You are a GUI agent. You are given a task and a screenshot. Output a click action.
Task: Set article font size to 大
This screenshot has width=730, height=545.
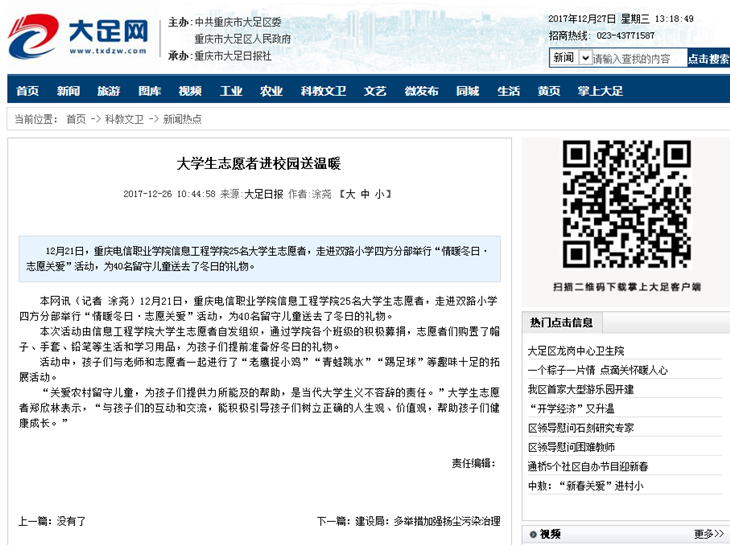(350, 194)
